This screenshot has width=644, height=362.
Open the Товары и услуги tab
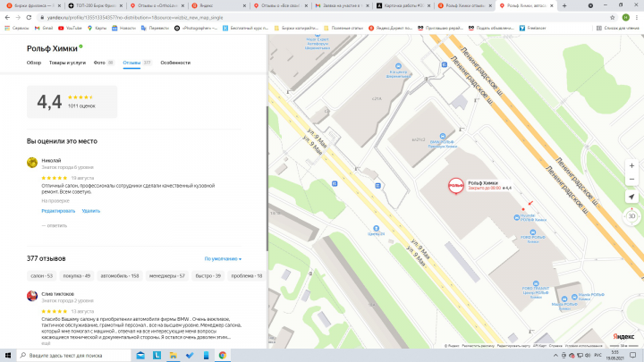click(x=67, y=63)
